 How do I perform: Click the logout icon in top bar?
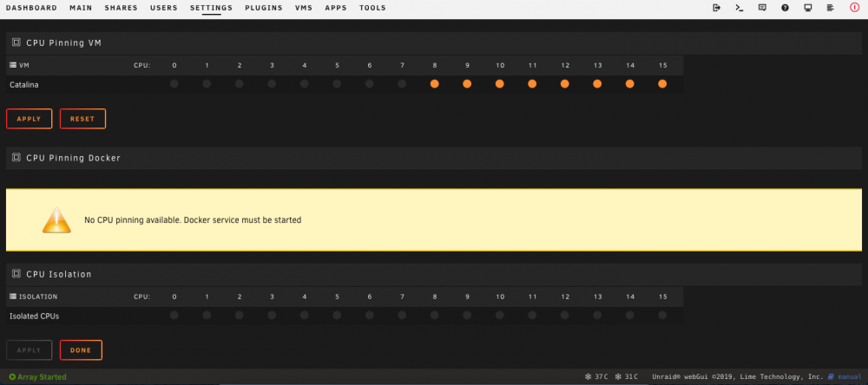pyautogui.click(x=716, y=8)
